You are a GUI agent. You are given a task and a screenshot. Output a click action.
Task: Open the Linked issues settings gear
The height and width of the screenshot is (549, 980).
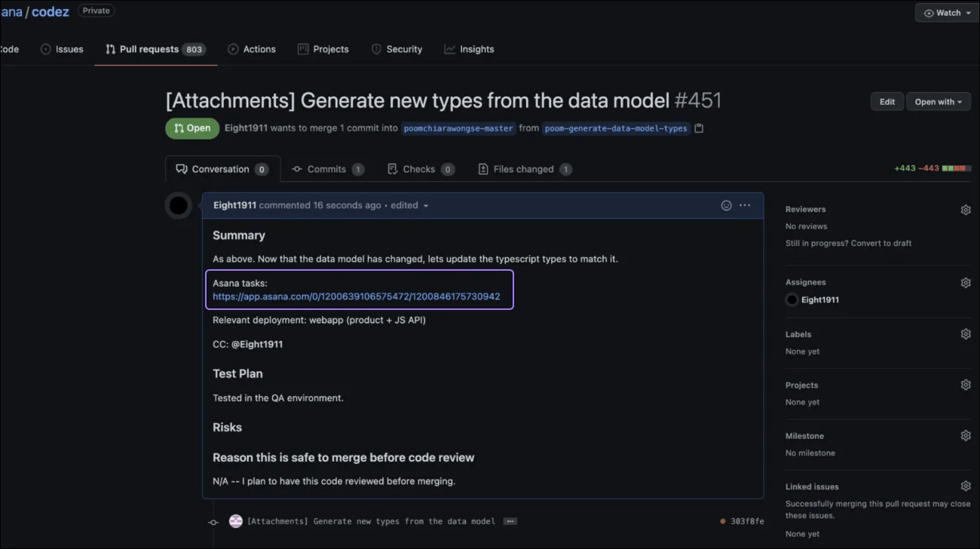click(966, 485)
